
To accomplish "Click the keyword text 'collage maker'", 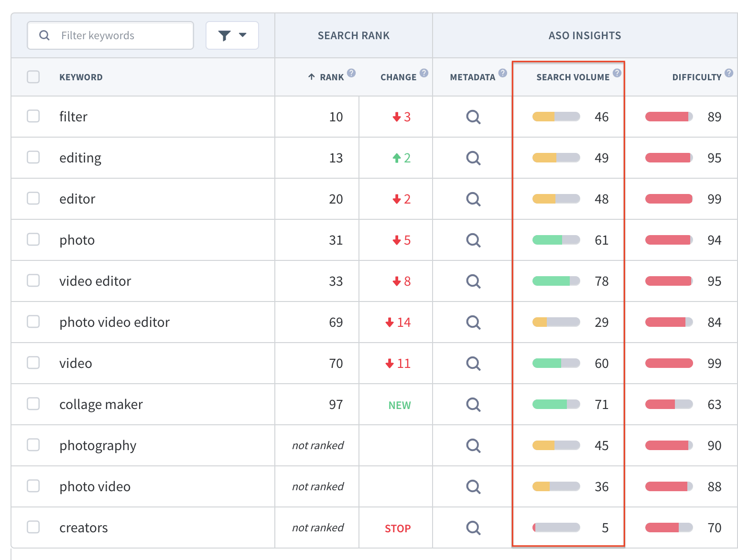I will pos(101,404).
